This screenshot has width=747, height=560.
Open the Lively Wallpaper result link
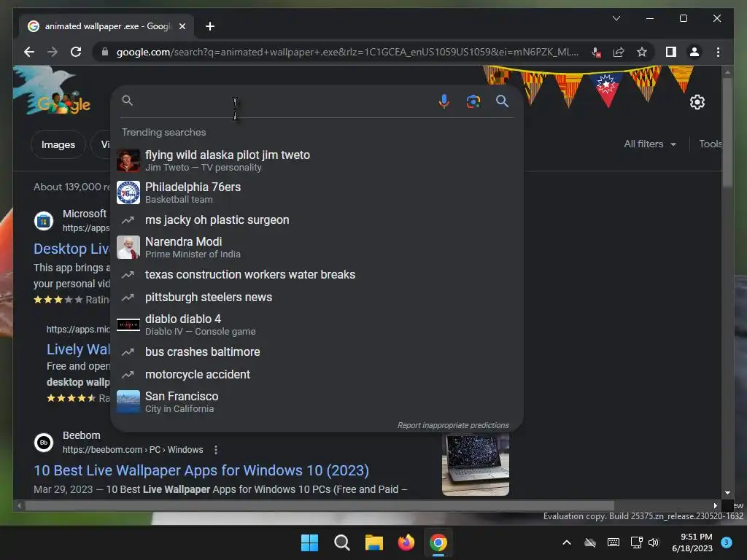tap(79, 349)
